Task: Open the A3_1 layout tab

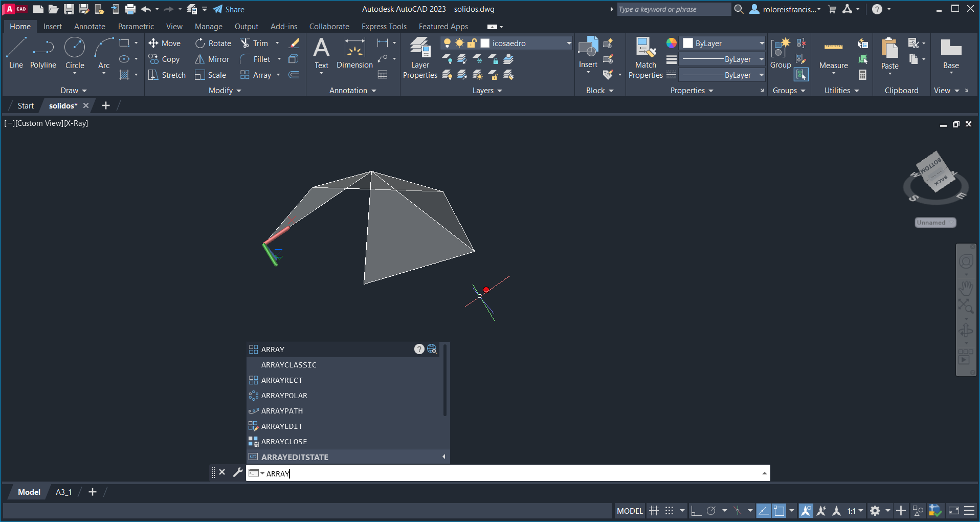Action: 63,492
